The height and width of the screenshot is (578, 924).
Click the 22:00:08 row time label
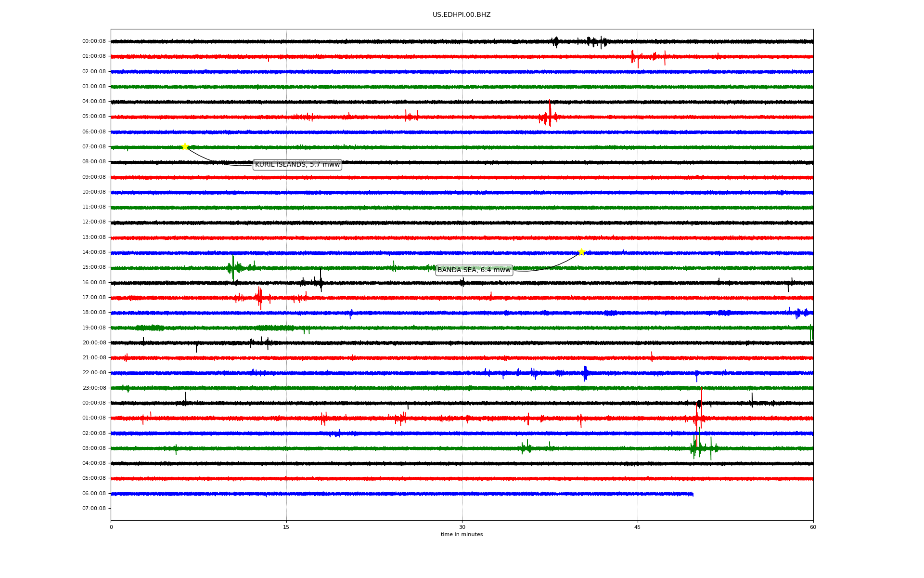(x=94, y=373)
